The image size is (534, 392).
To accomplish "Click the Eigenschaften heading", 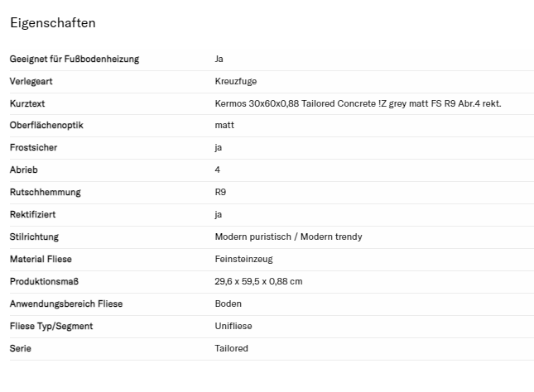I will point(52,23).
